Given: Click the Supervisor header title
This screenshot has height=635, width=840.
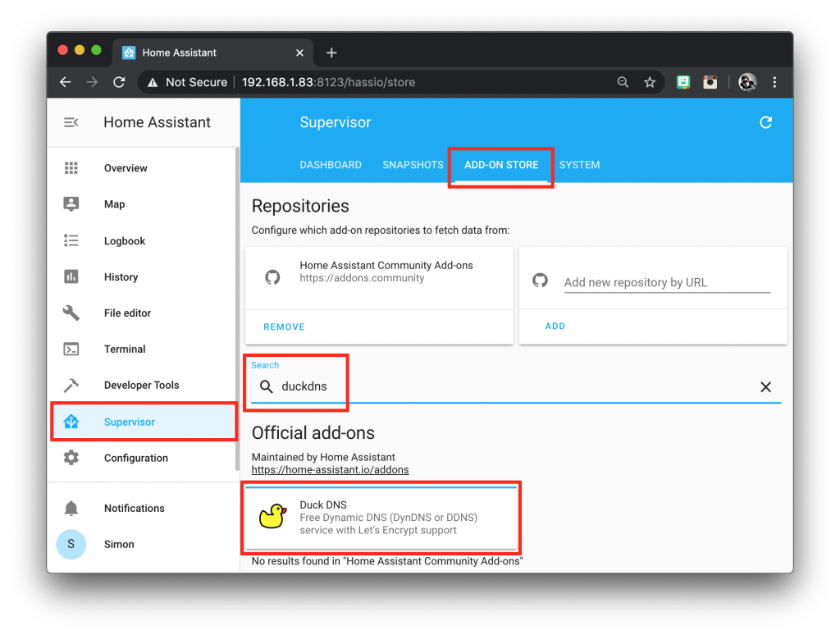Looking at the screenshot, I should tap(336, 122).
